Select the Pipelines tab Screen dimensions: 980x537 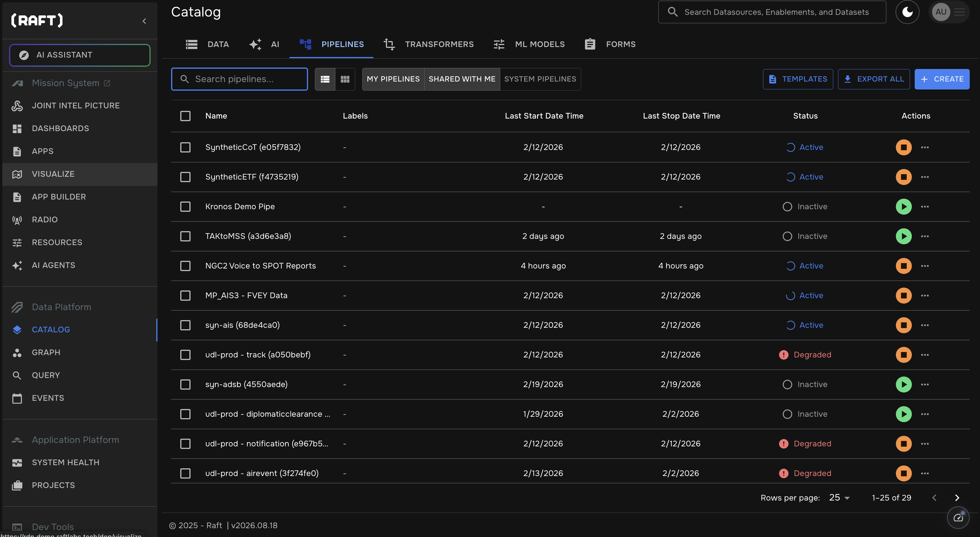click(x=331, y=44)
